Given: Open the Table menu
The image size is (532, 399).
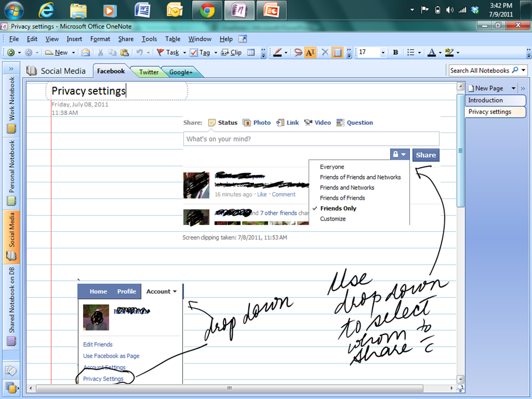Looking at the screenshot, I should (x=173, y=39).
